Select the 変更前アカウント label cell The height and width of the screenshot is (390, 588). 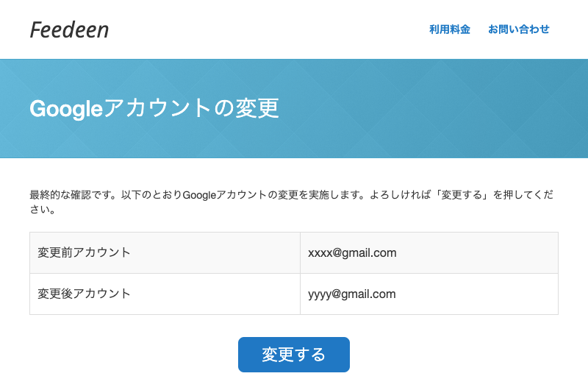point(84,252)
